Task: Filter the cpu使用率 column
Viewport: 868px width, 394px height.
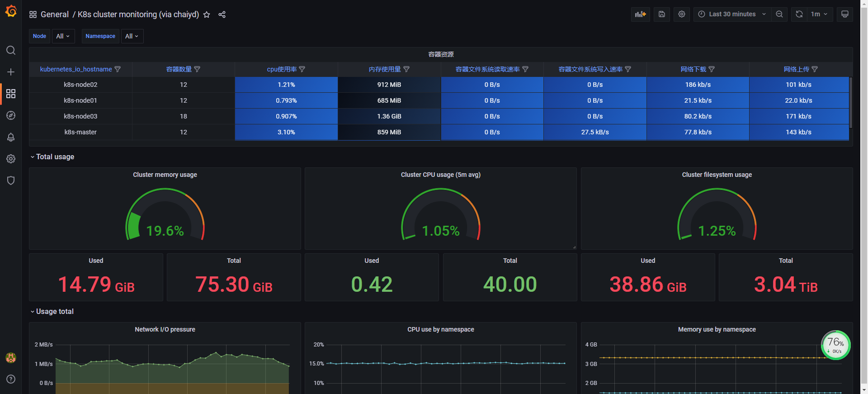Action: coord(302,69)
